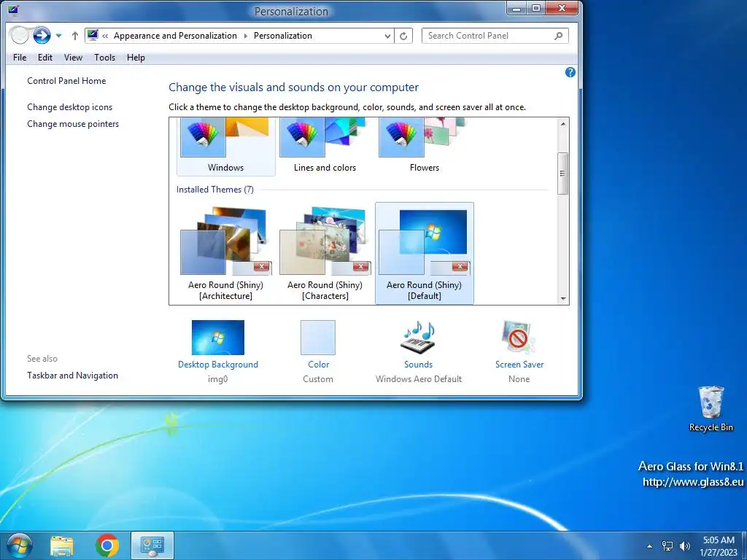747x560 pixels.
Task: Open File Explorer from taskbar
Action: pyautogui.click(x=62, y=545)
